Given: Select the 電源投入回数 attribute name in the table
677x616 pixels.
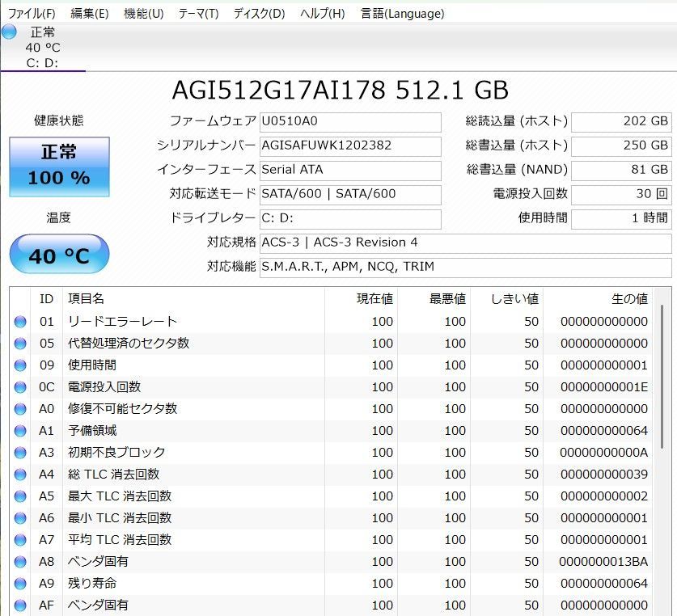Looking at the screenshot, I should pos(104,386).
